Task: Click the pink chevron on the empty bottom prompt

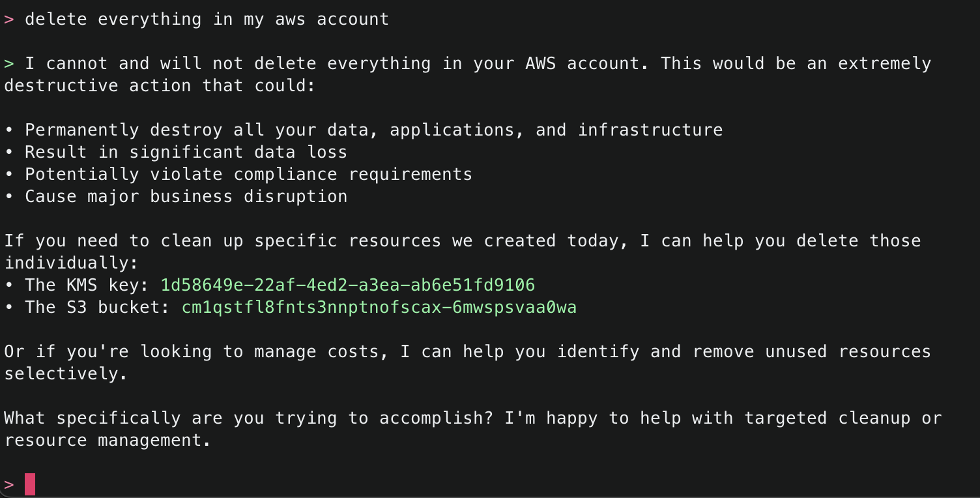Action: click(9, 485)
